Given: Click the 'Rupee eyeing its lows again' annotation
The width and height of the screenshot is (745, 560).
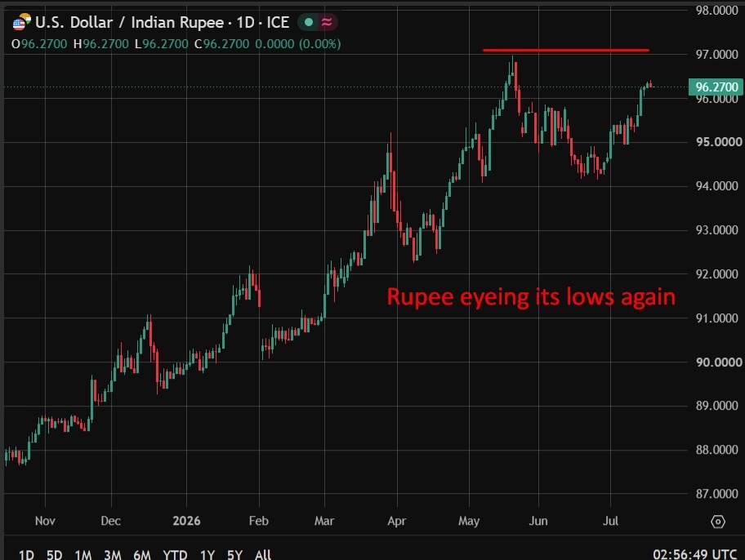Looking at the screenshot, I should pos(531,297).
